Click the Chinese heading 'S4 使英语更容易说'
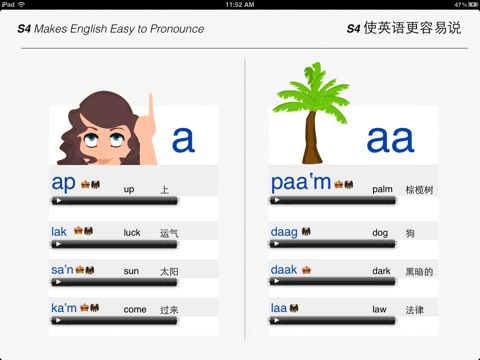Screen dimensions: 480x360 [404, 28]
